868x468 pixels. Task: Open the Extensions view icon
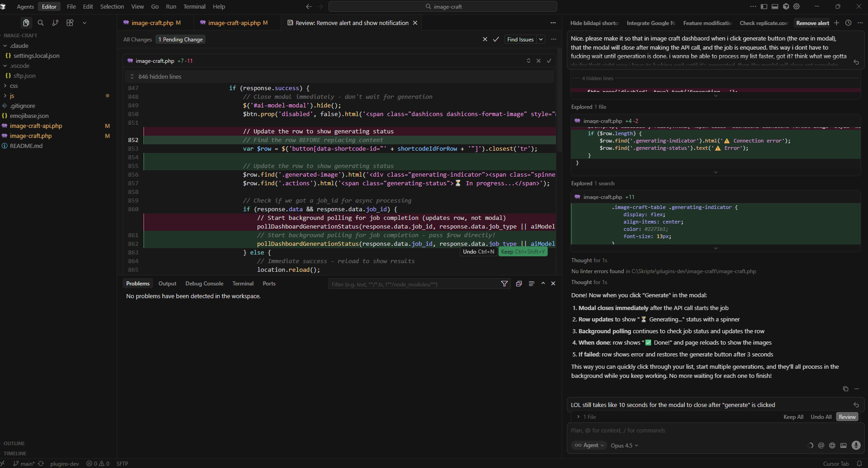[x=70, y=23]
